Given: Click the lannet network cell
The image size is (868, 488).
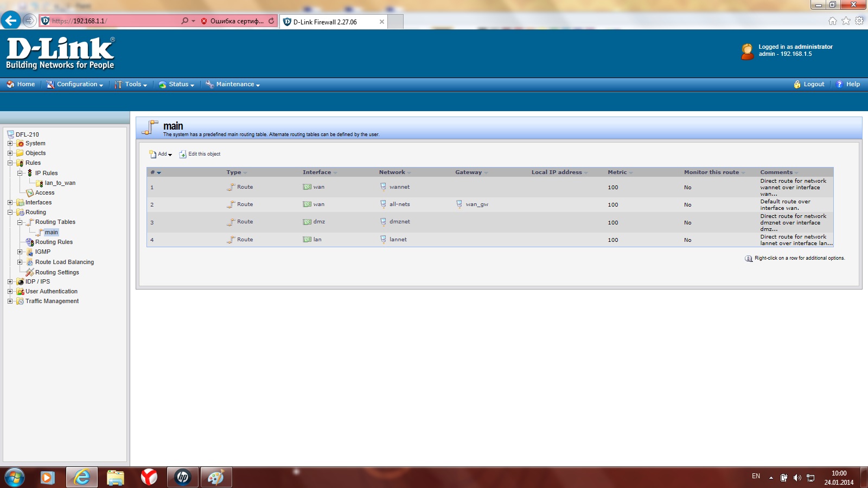Looking at the screenshot, I should point(393,240).
